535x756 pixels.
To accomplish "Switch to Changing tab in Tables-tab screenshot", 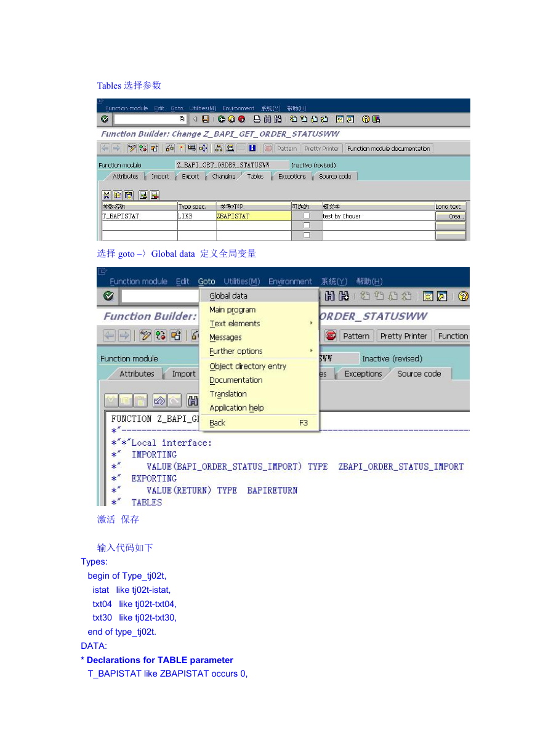I will (223, 176).
